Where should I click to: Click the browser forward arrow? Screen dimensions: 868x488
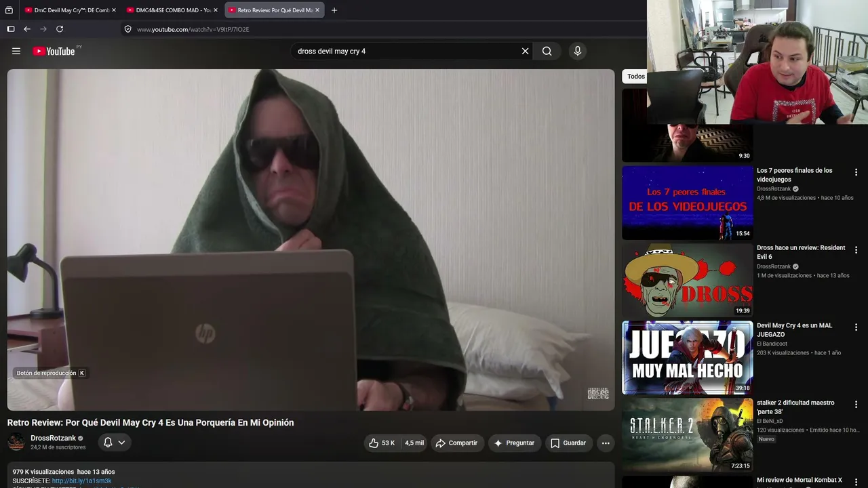(x=43, y=29)
